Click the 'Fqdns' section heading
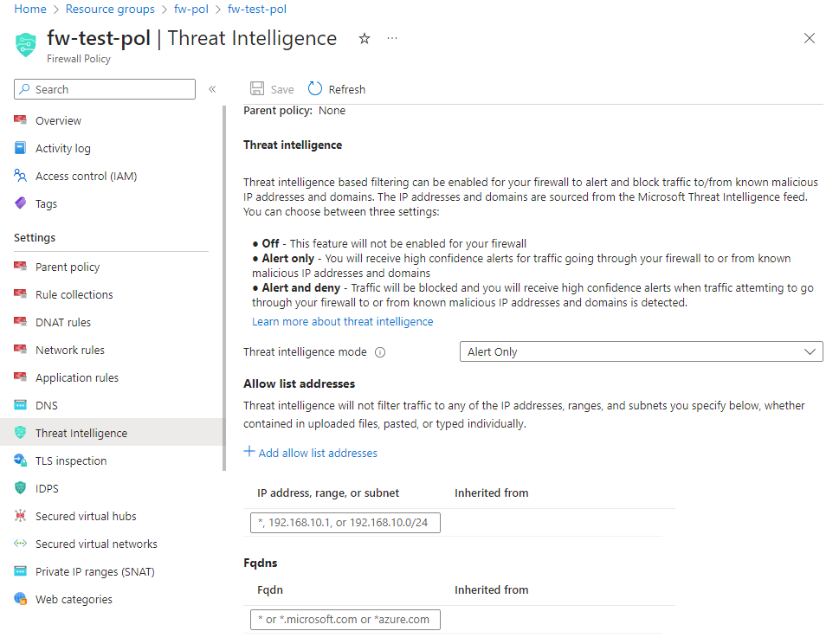This screenshot has width=839, height=644. (x=260, y=563)
